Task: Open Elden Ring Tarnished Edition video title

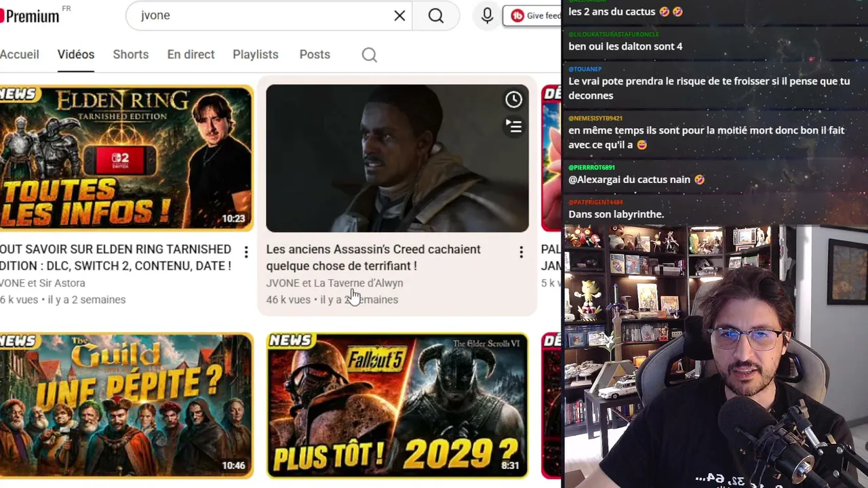Action: click(116, 258)
